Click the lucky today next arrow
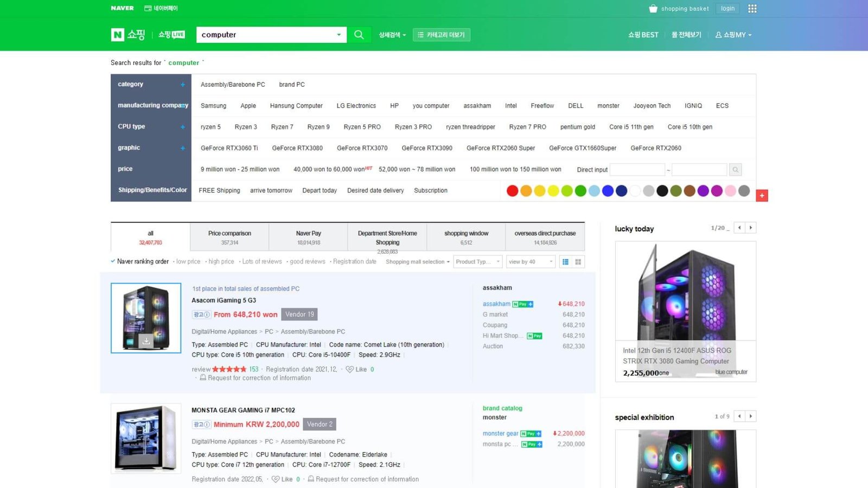 tap(751, 227)
